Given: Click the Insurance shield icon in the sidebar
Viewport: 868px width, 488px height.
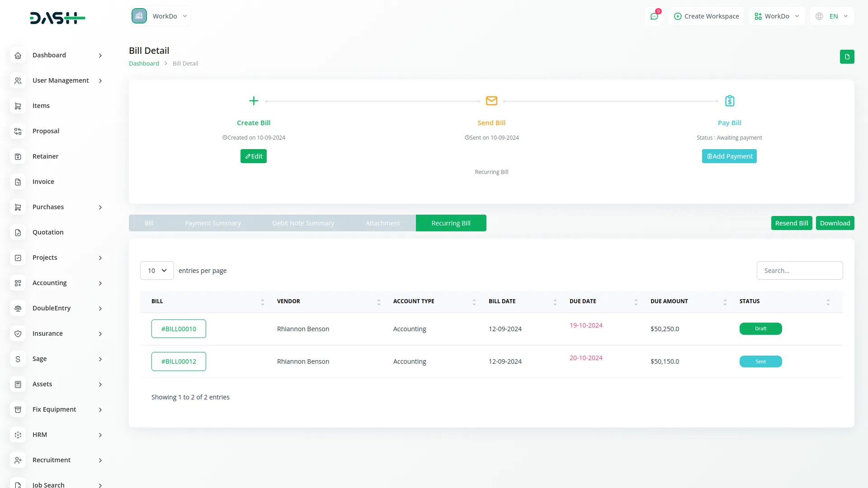Looking at the screenshot, I should coord(18,333).
